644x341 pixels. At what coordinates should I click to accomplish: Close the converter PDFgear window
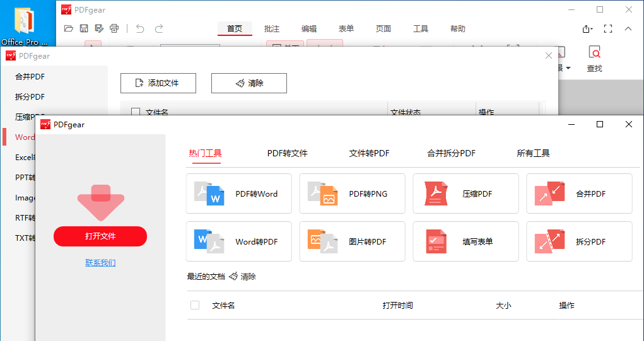548,55
